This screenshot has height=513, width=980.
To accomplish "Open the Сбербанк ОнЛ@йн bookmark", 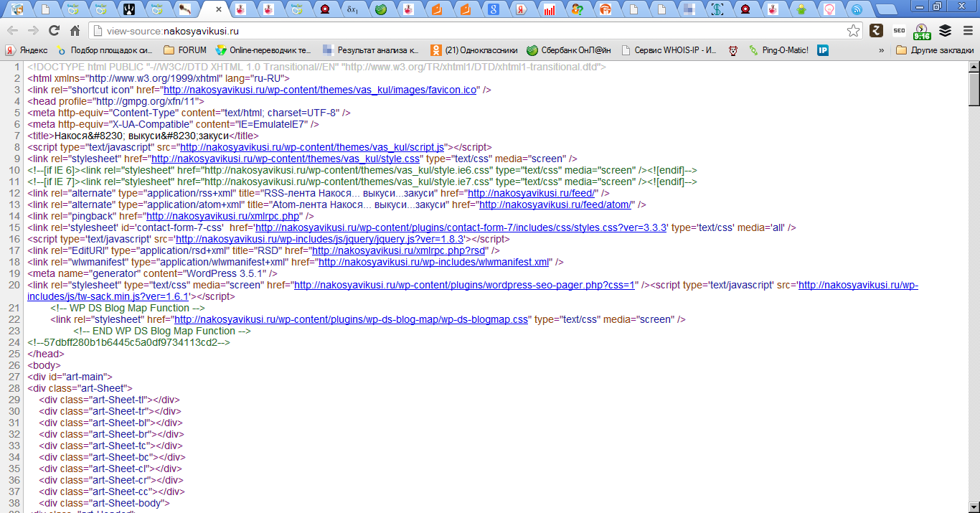I will pos(569,50).
